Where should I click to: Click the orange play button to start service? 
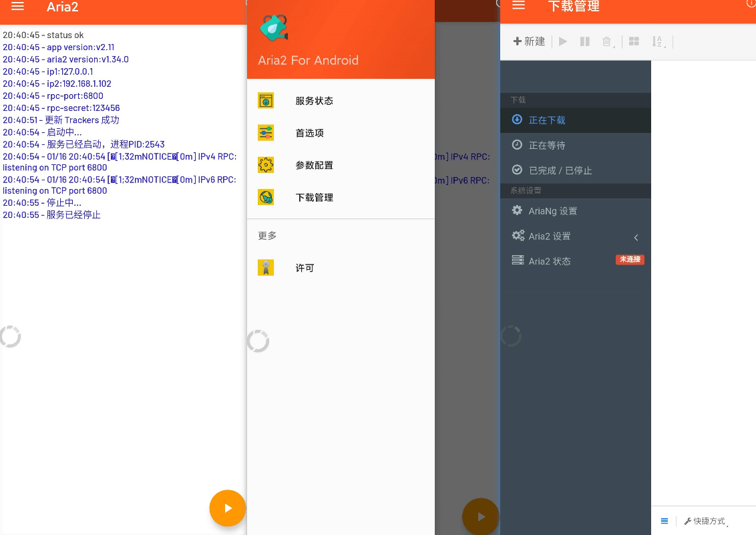[x=228, y=508]
